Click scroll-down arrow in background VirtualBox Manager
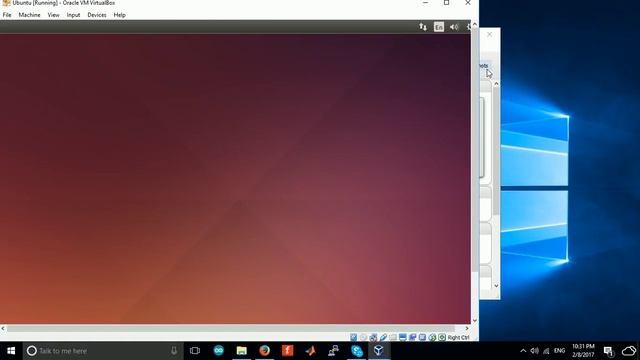The width and height of the screenshot is (640, 360). pyautogui.click(x=496, y=286)
